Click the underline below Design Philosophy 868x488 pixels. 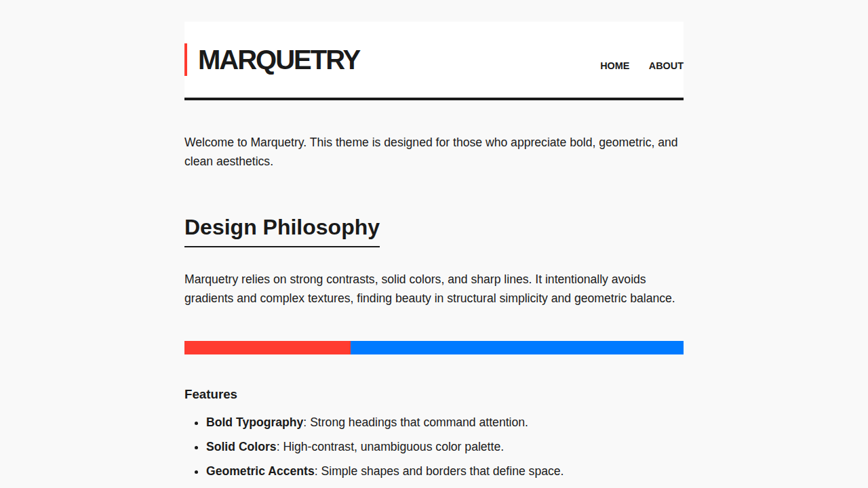[282, 247]
